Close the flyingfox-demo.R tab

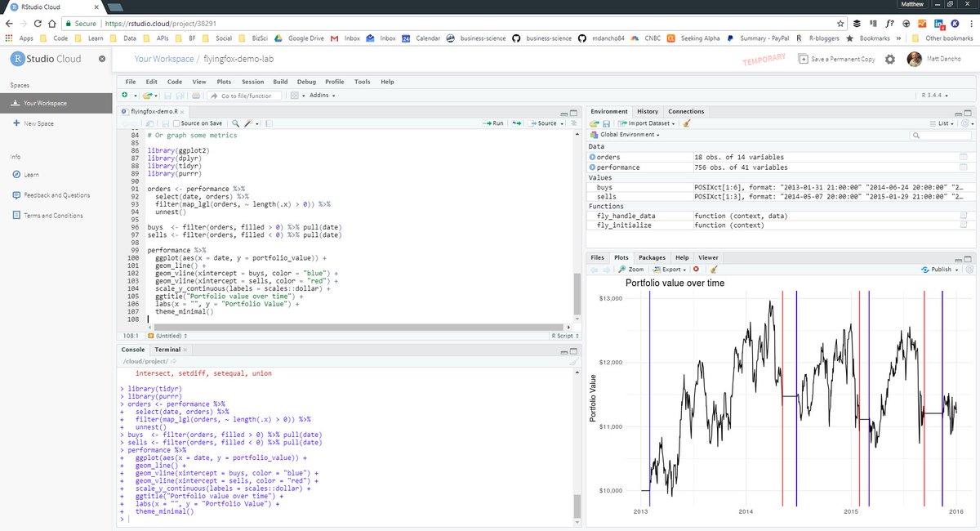pyautogui.click(x=183, y=112)
